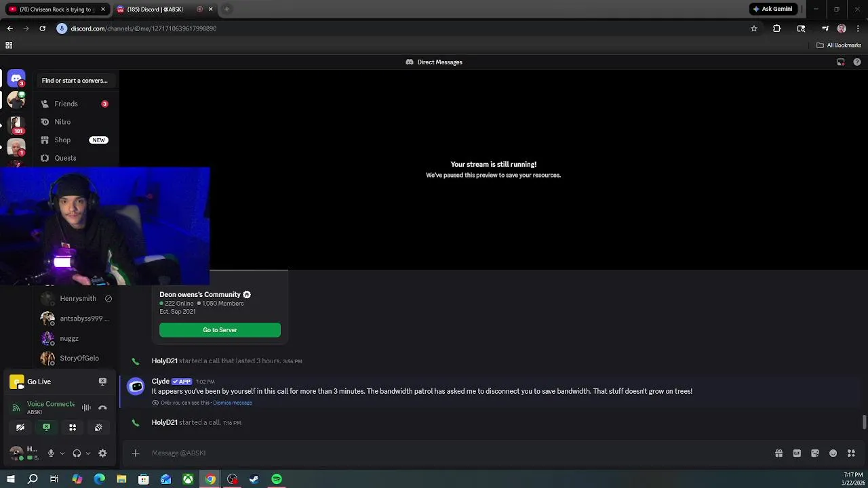Viewport: 868px width, 488px height.
Task: Open the sticker picker
Action: tap(815, 453)
